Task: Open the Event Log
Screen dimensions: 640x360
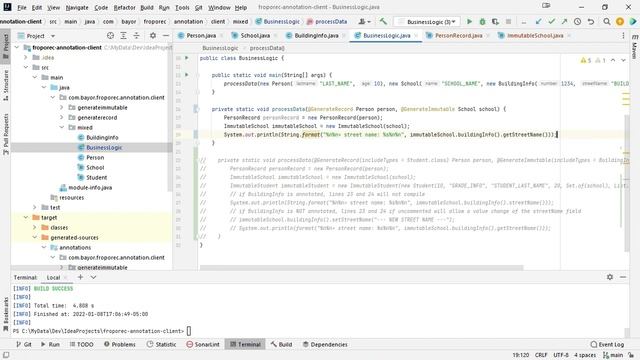Action: click(607, 344)
